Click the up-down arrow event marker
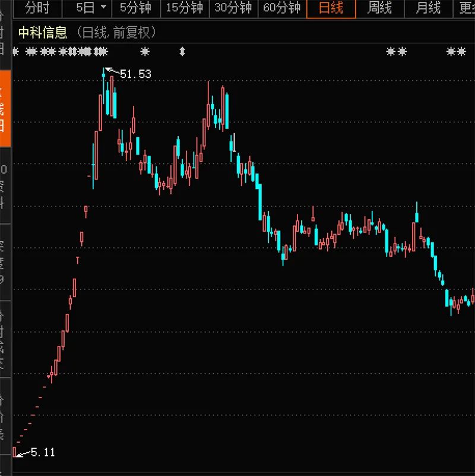The height and width of the screenshot is (476, 475). tap(182, 52)
